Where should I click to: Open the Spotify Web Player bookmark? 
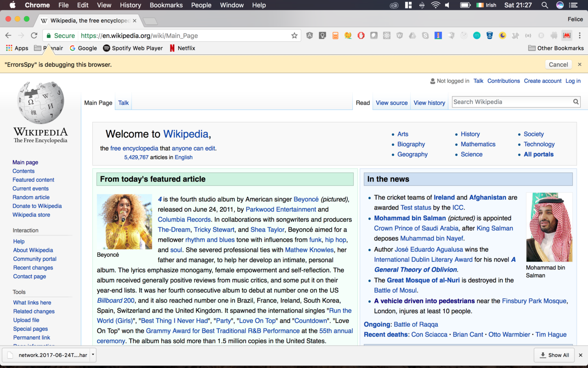132,48
